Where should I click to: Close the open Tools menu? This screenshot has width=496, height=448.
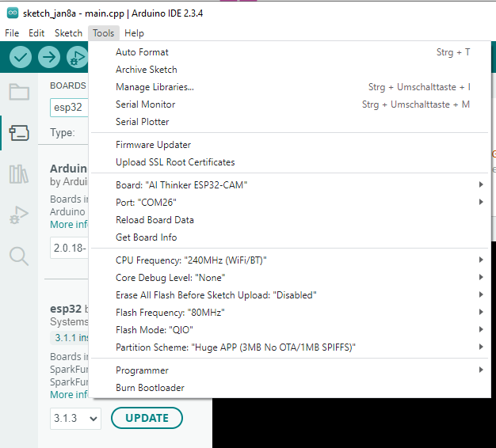pyautogui.click(x=104, y=33)
